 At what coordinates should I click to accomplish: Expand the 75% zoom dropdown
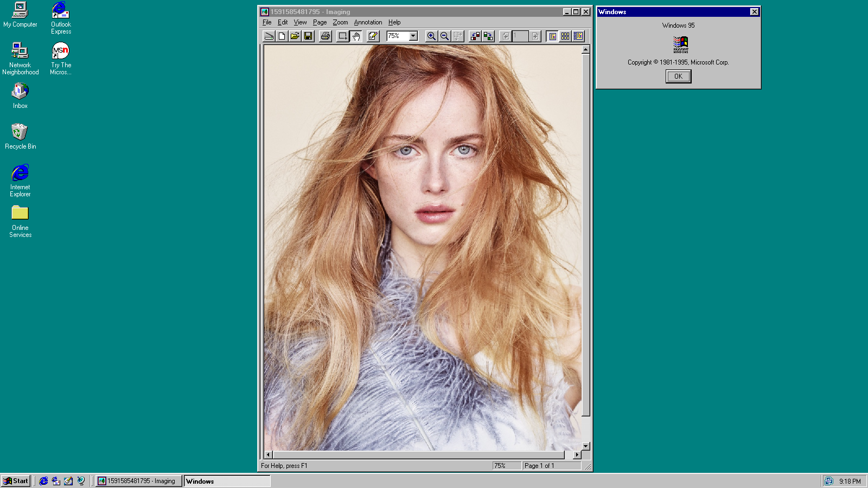413,36
